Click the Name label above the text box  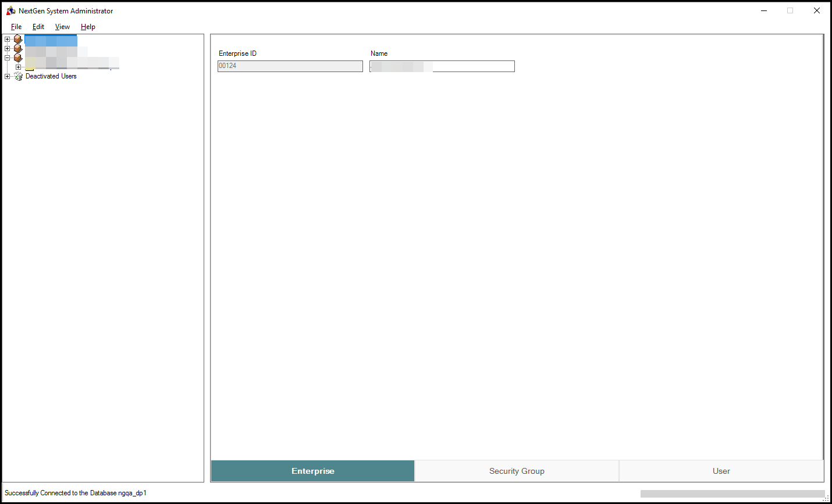(379, 53)
